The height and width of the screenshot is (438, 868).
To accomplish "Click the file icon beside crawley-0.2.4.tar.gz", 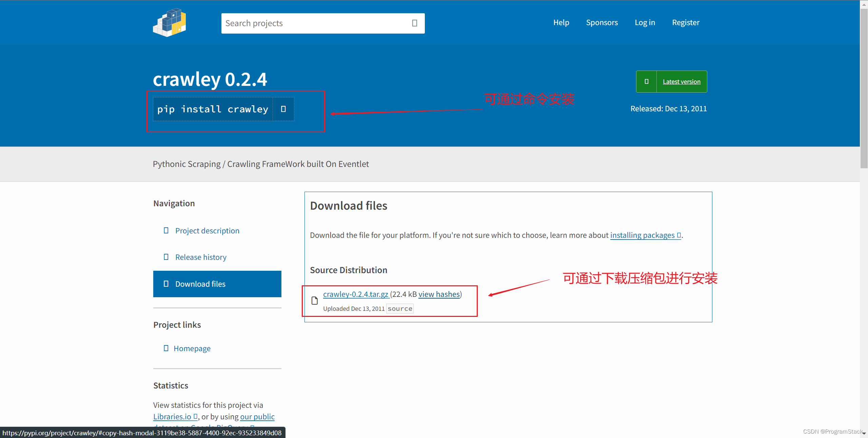I will pos(315,301).
